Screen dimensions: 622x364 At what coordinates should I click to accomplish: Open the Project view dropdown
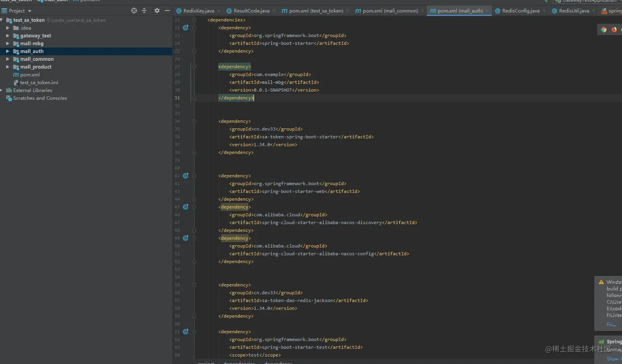point(30,11)
